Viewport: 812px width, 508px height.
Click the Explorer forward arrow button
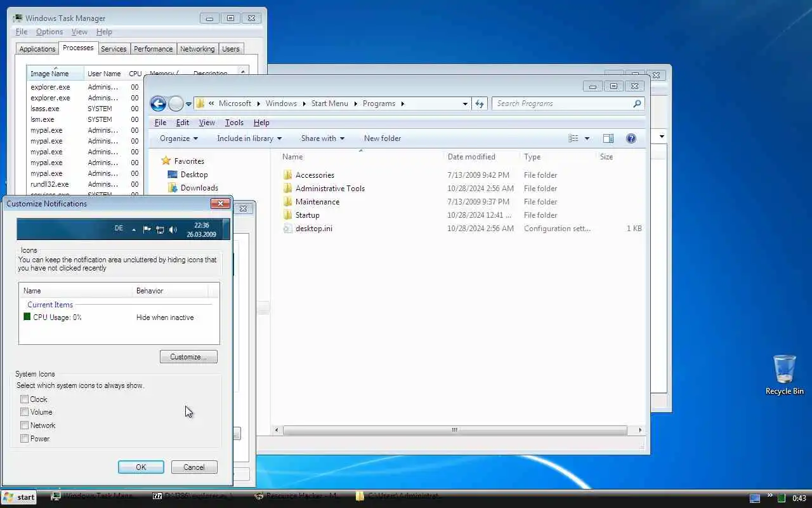click(176, 104)
